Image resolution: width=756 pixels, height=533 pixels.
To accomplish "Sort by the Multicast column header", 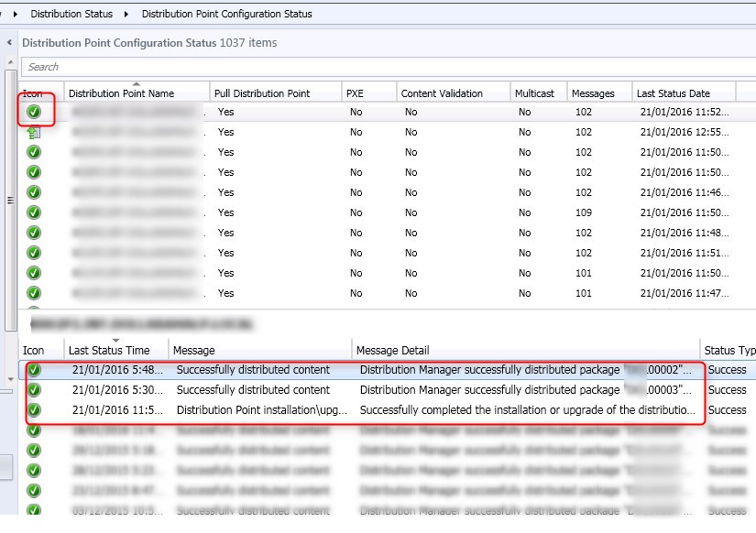I will (x=539, y=93).
